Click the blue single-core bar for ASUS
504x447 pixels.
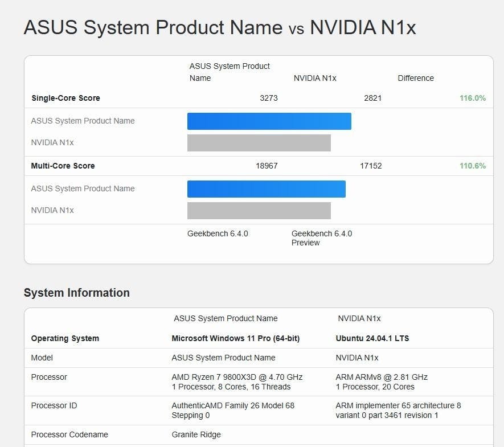click(x=269, y=121)
